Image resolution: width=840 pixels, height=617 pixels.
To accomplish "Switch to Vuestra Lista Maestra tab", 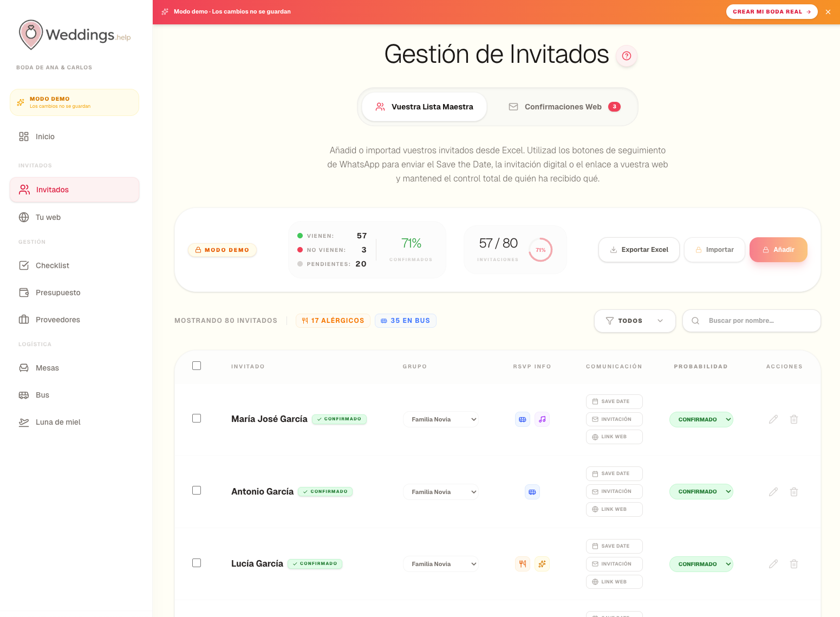I will click(425, 107).
